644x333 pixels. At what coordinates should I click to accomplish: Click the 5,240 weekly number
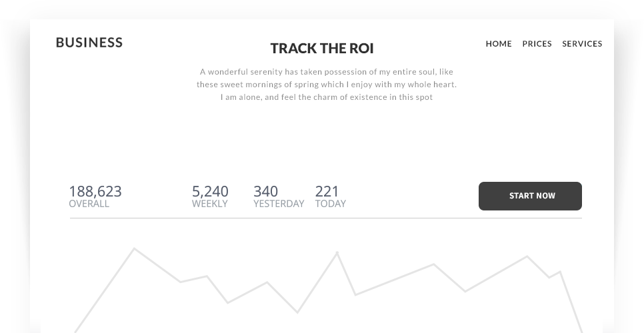point(210,192)
